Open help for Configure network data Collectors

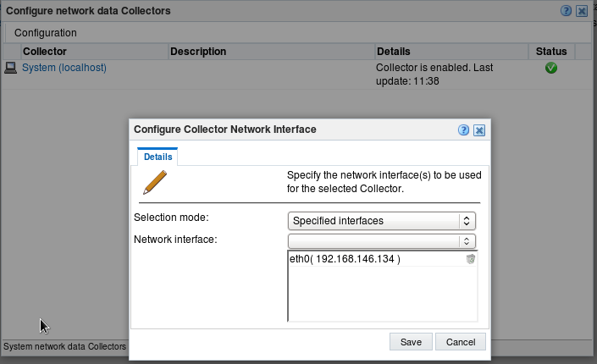coord(566,11)
